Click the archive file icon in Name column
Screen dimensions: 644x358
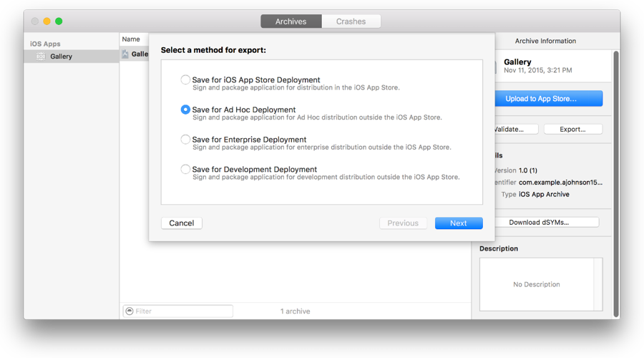coord(126,54)
